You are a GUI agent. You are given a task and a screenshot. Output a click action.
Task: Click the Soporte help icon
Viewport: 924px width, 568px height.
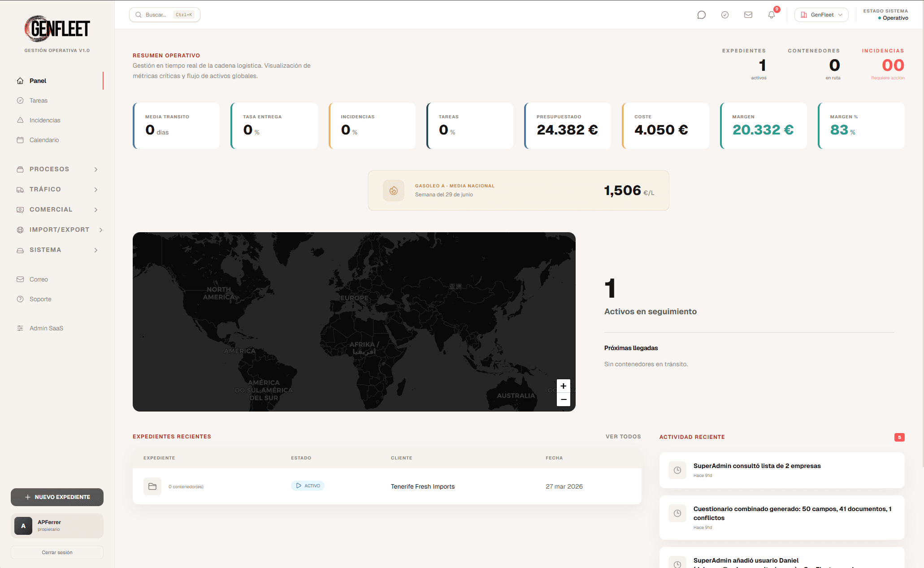click(x=20, y=299)
